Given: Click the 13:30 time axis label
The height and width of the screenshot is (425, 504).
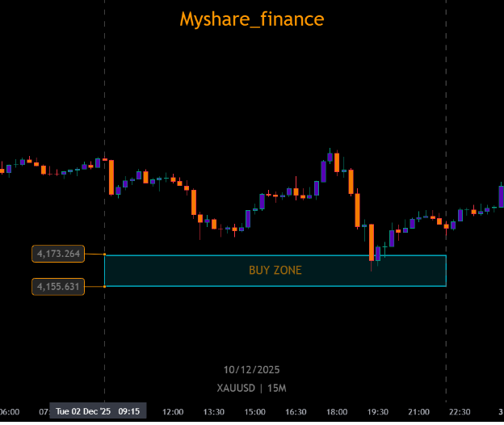Looking at the screenshot, I should pos(214,412).
